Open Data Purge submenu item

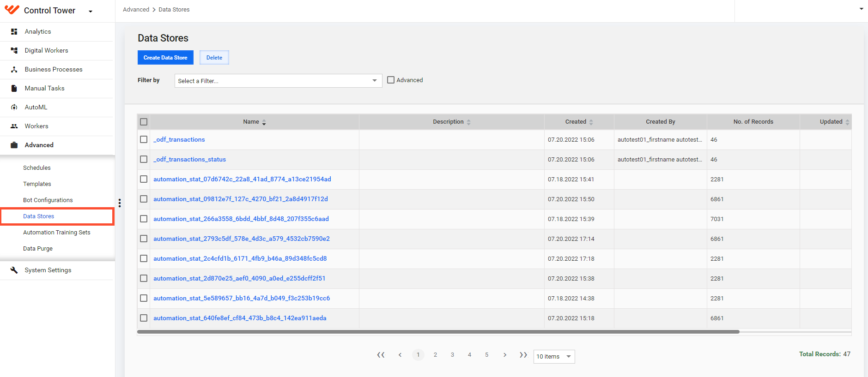[38, 248]
